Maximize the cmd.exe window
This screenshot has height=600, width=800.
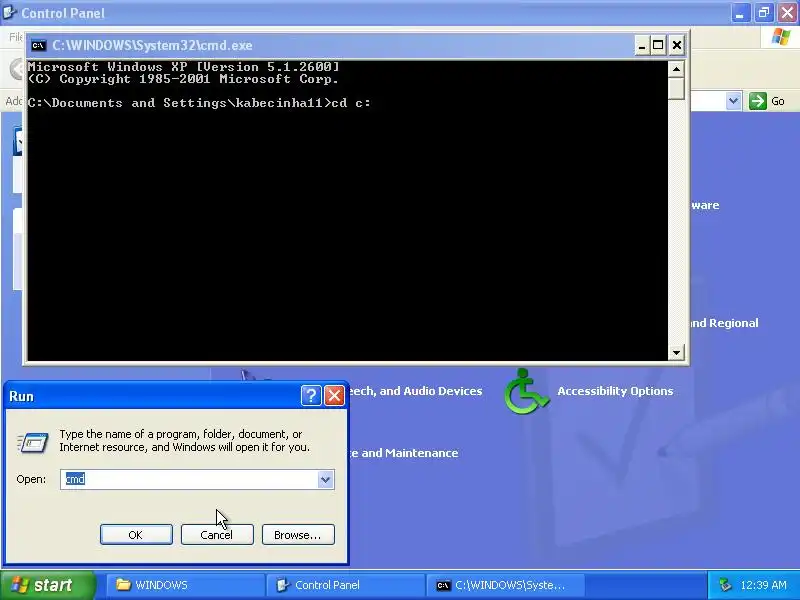point(658,46)
